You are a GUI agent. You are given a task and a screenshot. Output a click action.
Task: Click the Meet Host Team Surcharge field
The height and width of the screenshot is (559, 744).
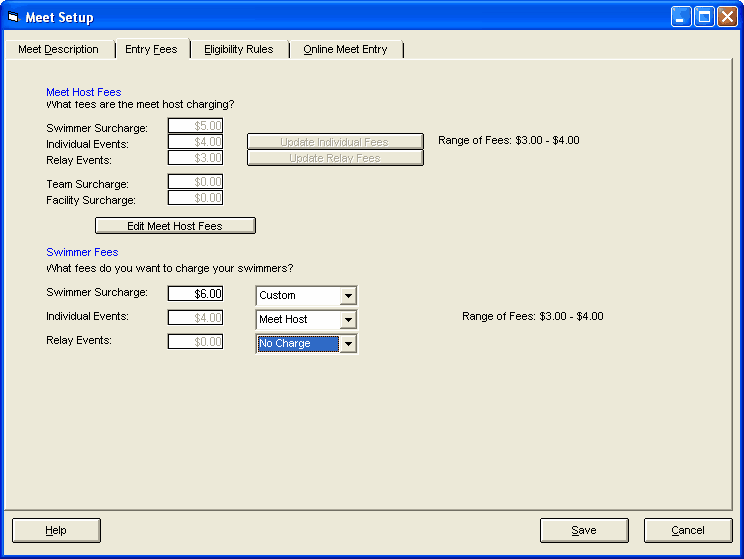tap(195, 182)
